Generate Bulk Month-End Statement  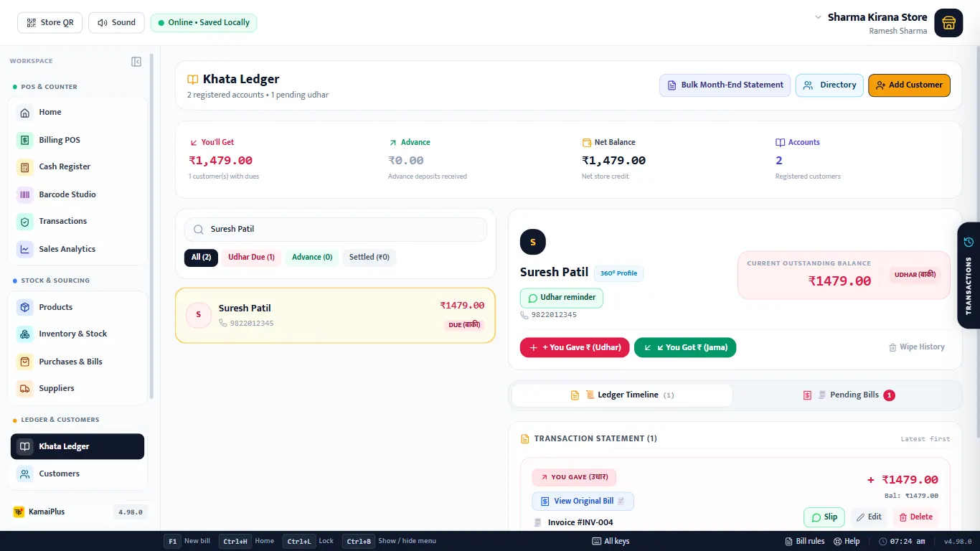point(725,85)
